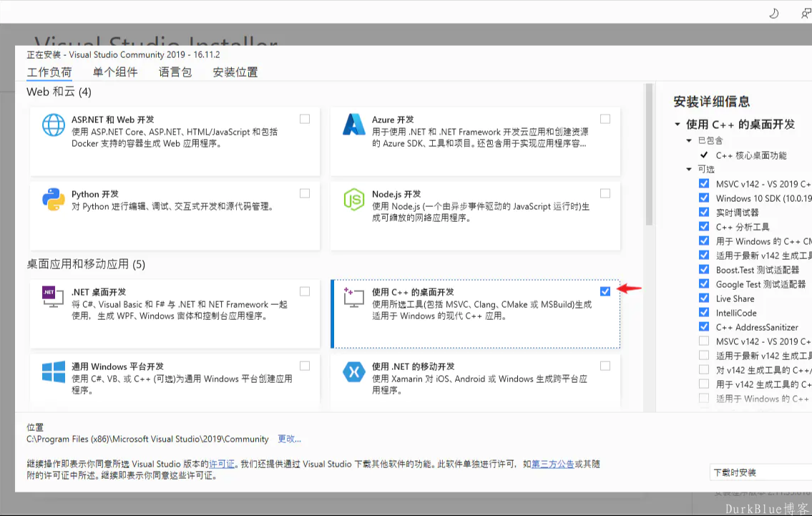Uncheck the C++ desktop development workload
The image size is (812, 516).
pyautogui.click(x=605, y=292)
